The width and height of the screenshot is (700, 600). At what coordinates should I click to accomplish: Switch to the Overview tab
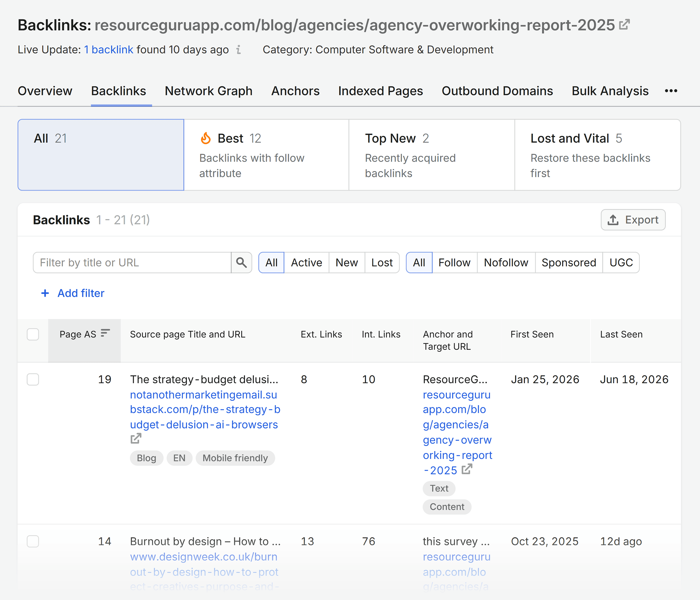[45, 91]
